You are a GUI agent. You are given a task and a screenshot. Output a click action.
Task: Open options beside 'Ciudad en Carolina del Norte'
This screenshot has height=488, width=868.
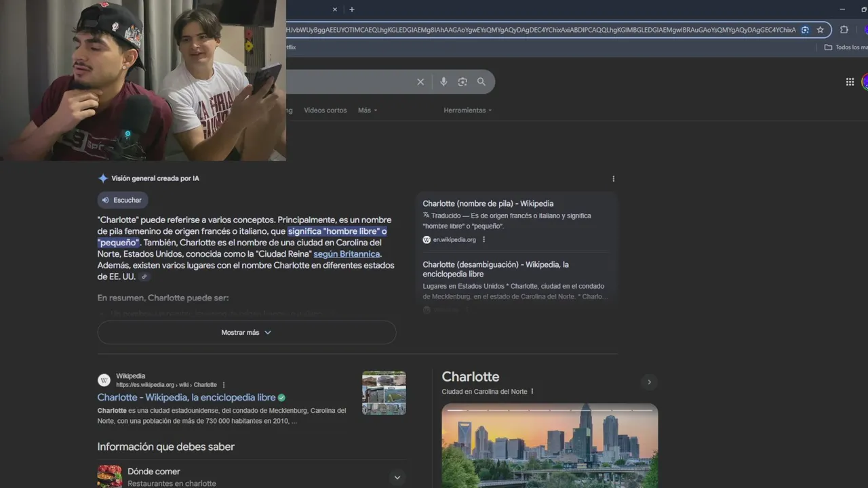[532, 392]
